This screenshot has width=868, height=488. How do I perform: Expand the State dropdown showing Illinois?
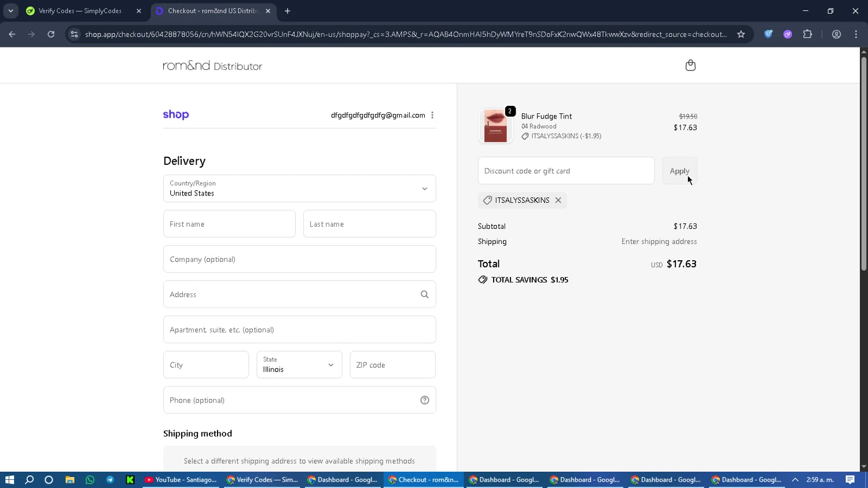click(299, 365)
